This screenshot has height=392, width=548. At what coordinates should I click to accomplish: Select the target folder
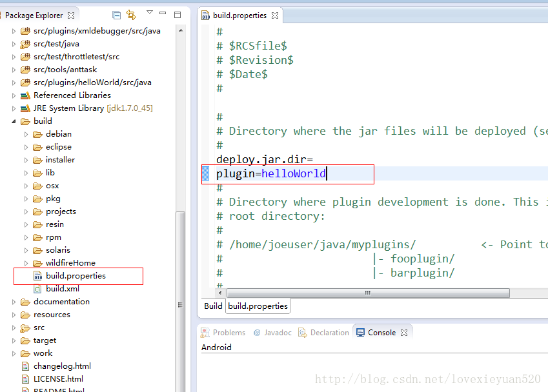[x=45, y=340]
